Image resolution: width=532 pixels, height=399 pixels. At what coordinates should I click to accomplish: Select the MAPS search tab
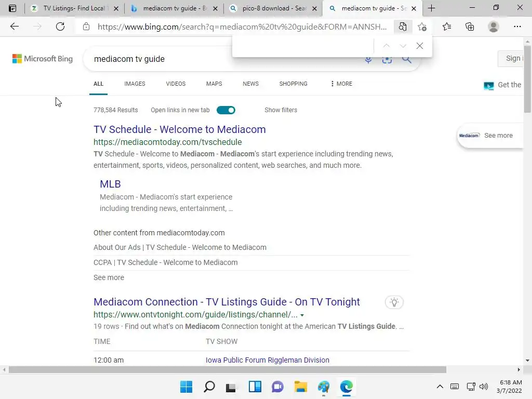[x=214, y=84]
